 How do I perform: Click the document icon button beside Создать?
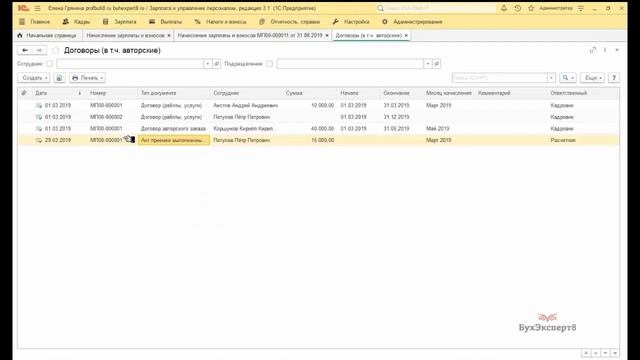pyautogui.click(x=60, y=78)
